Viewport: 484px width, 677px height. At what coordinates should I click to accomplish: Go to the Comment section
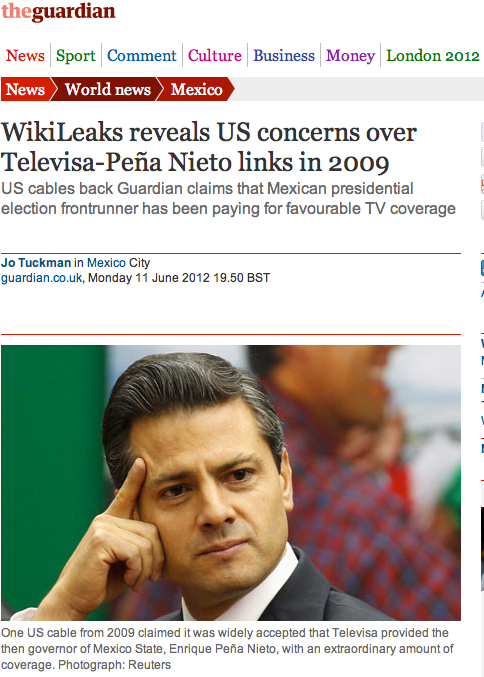point(142,56)
